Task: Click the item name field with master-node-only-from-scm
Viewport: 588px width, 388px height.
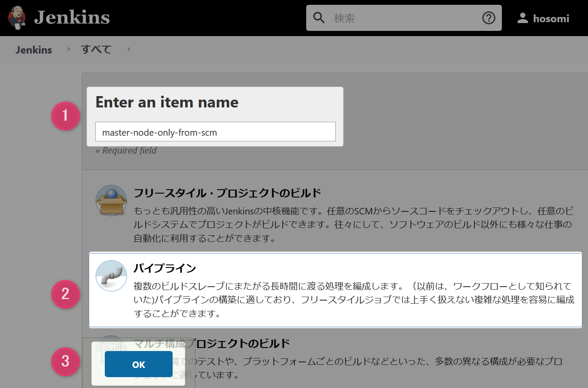Action: click(215, 132)
